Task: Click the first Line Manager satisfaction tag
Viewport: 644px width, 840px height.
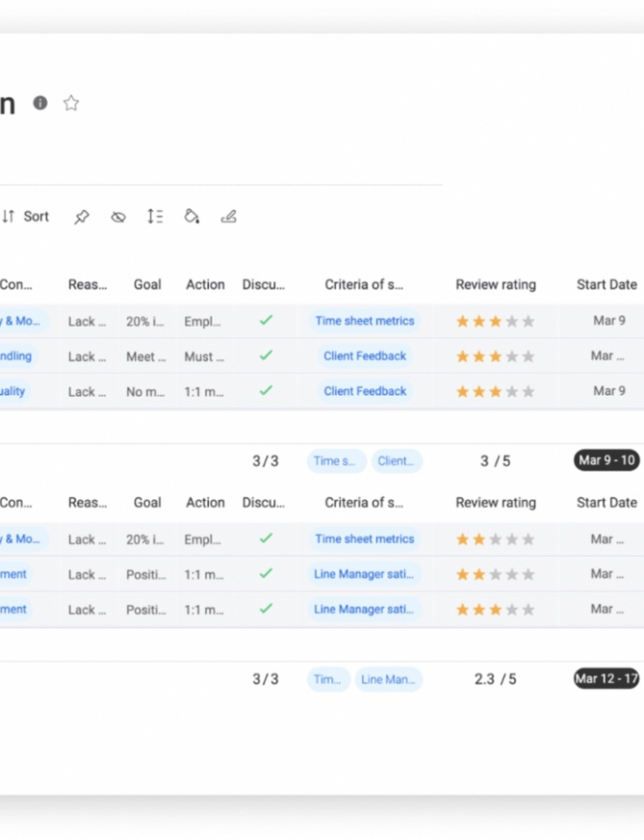Action: [364, 574]
